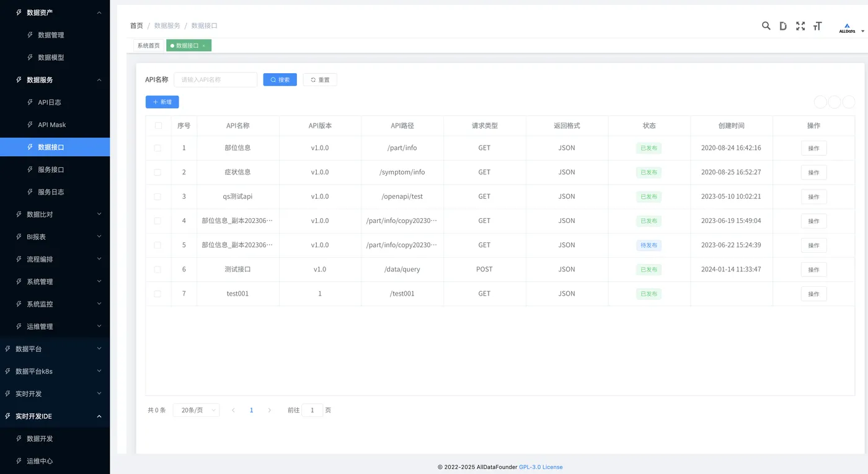This screenshot has height=474, width=868.
Task: Click the /data/query path cell
Action: coord(402,270)
